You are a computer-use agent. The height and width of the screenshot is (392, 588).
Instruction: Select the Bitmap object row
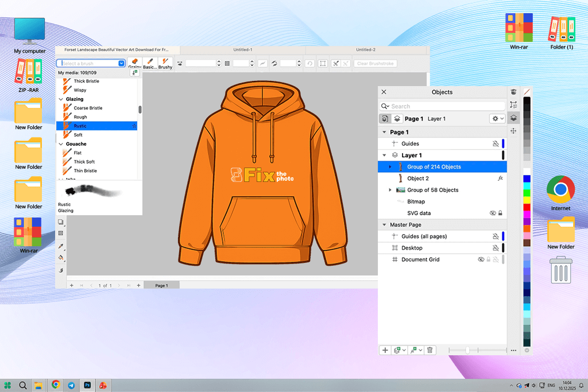tap(442, 201)
